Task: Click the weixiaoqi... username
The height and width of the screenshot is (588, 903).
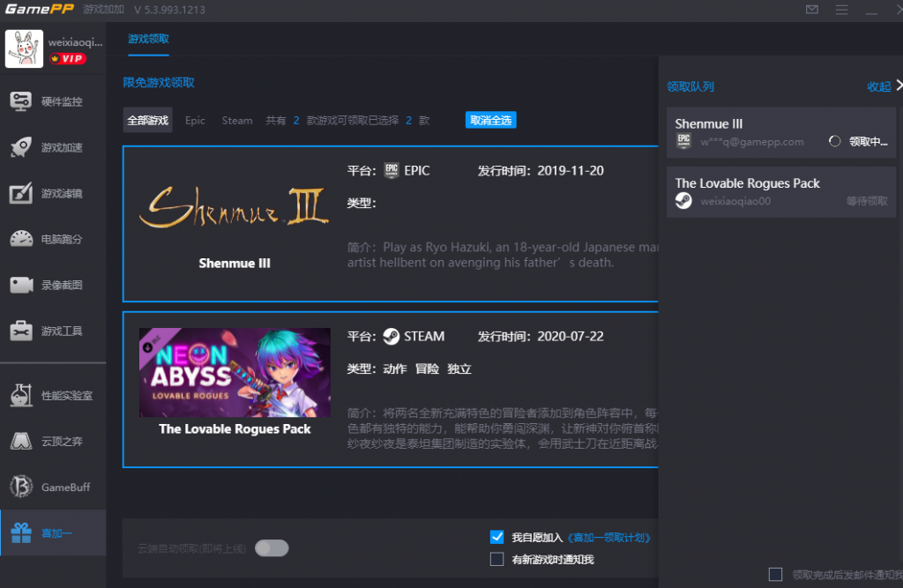Action: click(76, 42)
